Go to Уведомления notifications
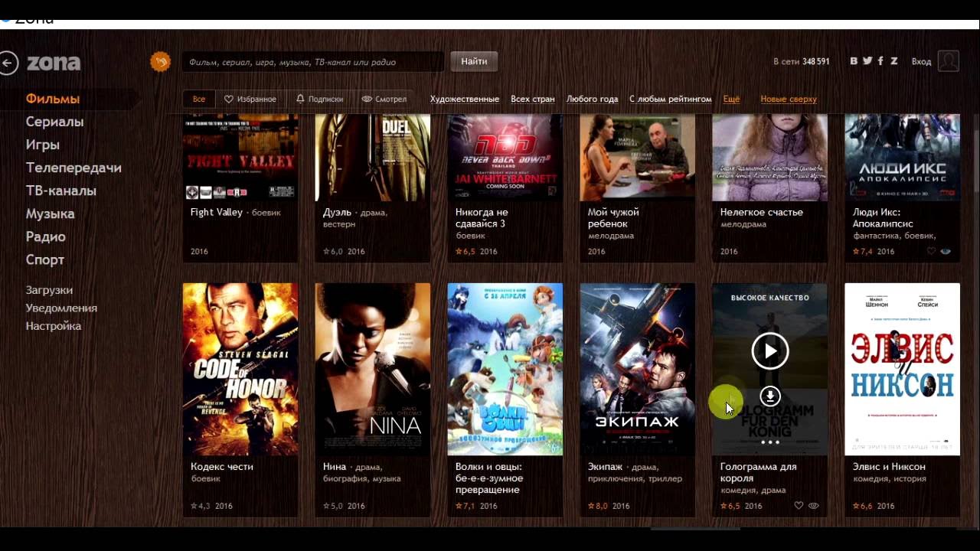 tap(61, 308)
